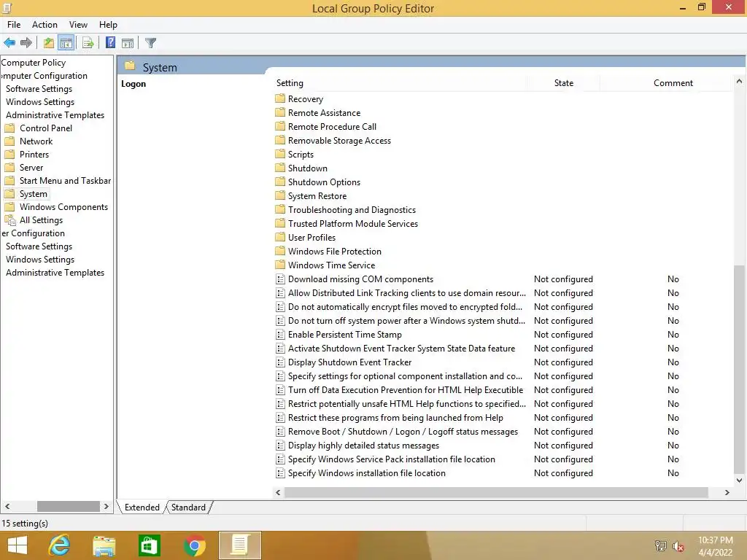The height and width of the screenshot is (560, 747).
Task: Select Computer Policy root node
Action: (x=33, y=63)
